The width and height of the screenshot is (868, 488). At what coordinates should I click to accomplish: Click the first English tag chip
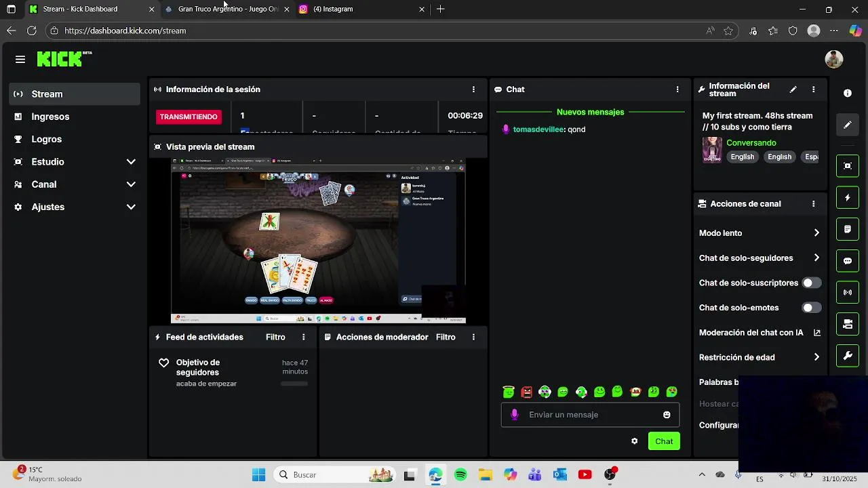pos(742,157)
